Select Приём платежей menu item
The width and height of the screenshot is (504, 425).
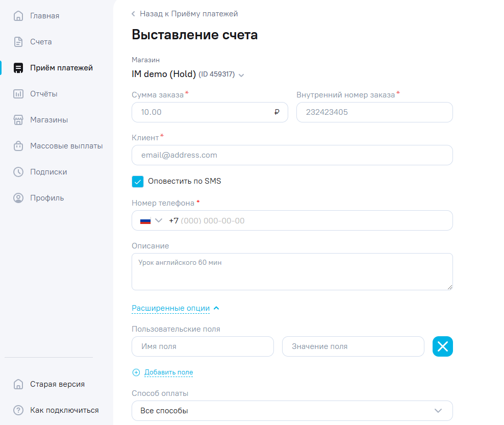[x=61, y=68]
